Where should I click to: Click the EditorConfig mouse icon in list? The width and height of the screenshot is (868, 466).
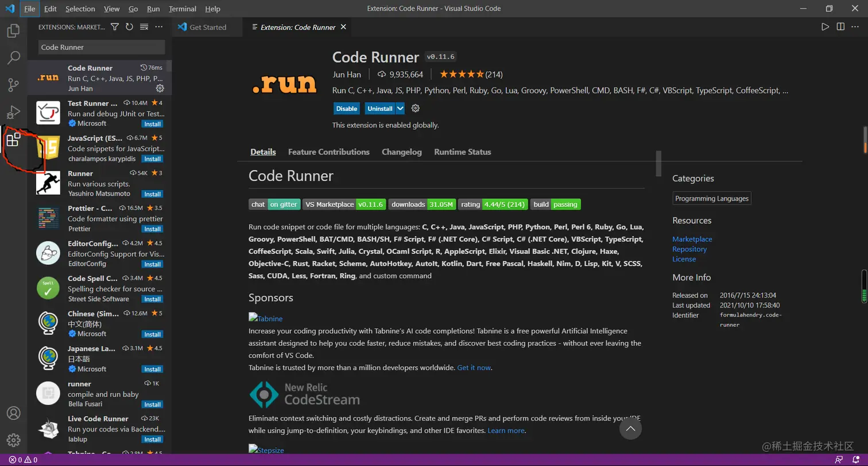click(x=48, y=253)
